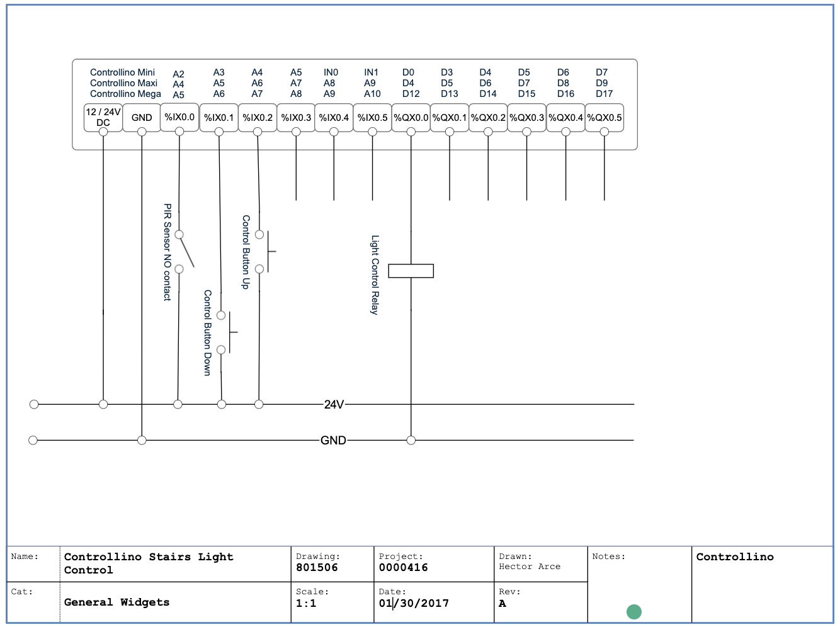
Task: Click the D7/D9/D17 pin label column
Action: click(x=603, y=82)
